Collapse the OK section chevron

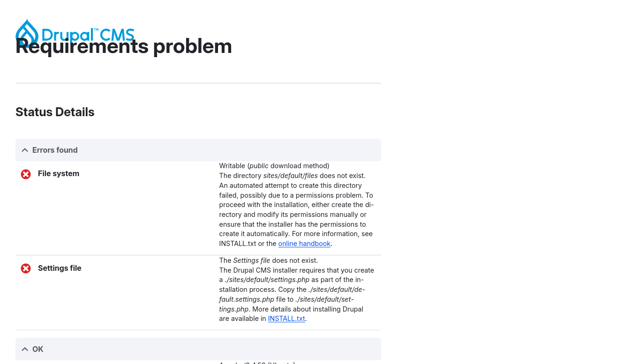coord(25,349)
